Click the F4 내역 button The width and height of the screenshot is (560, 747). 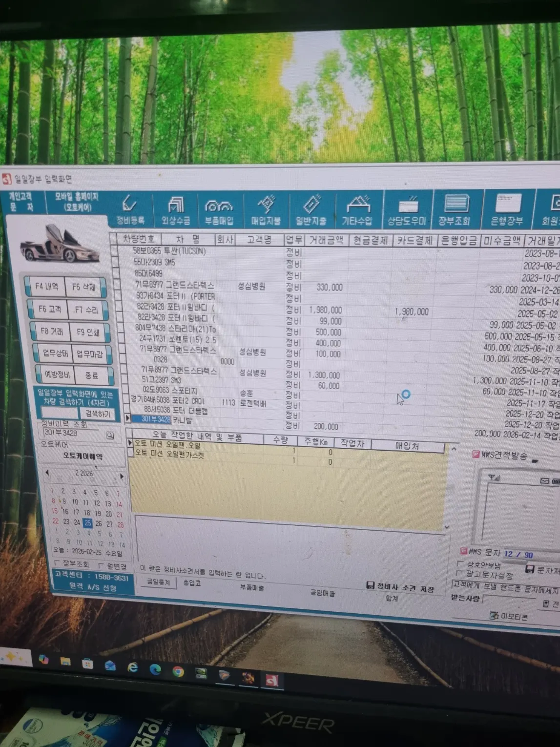[x=46, y=287]
